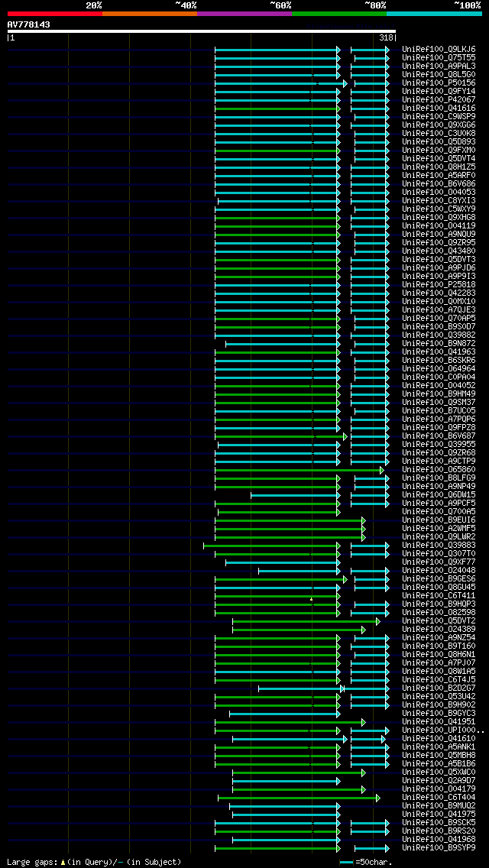Screen dimensions: 489x868
Task: Click label UniRef100_A9NQU9
Action: tap(439, 234)
